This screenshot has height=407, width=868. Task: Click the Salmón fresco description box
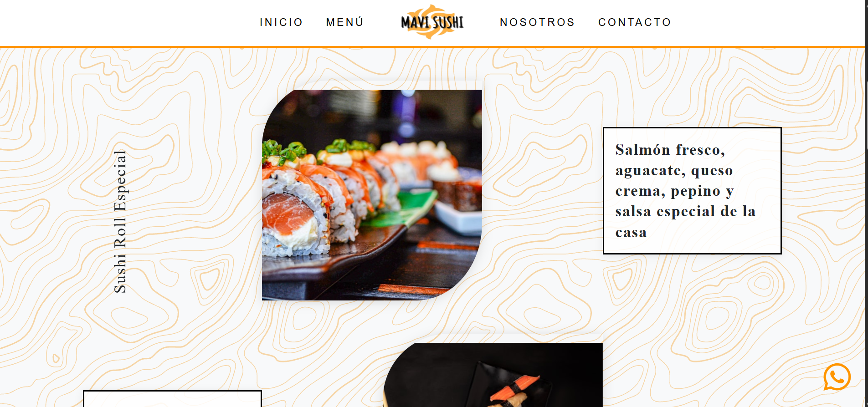692,191
